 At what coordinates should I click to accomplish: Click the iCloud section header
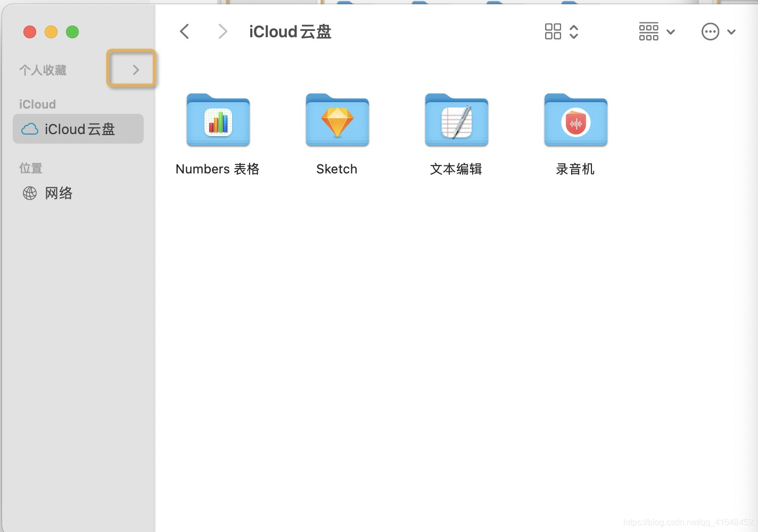point(37,104)
